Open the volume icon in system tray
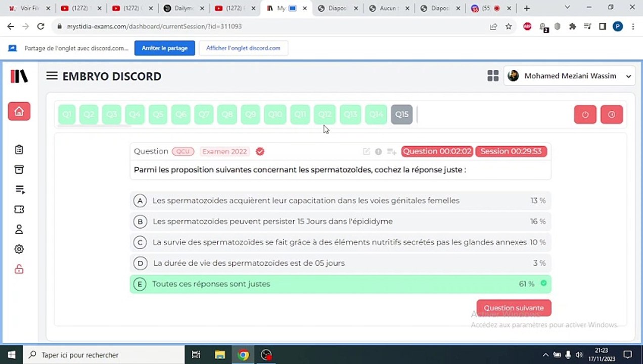Image resolution: width=643 pixels, height=364 pixels. click(x=579, y=355)
